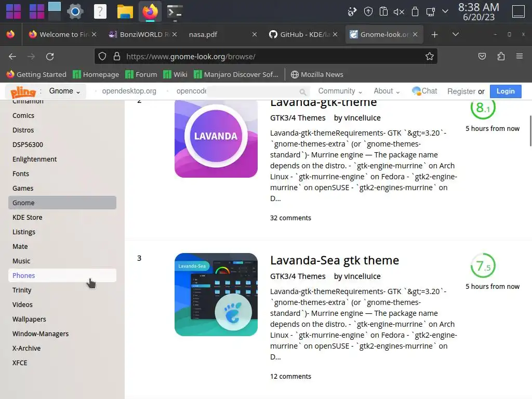
Task: Open the updates shield tray icon
Action: click(368, 12)
